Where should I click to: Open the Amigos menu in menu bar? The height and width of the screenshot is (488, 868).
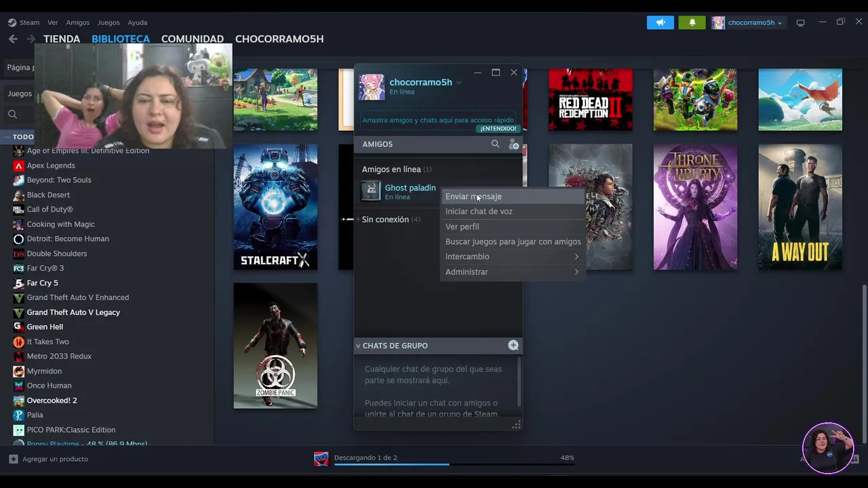click(x=77, y=22)
